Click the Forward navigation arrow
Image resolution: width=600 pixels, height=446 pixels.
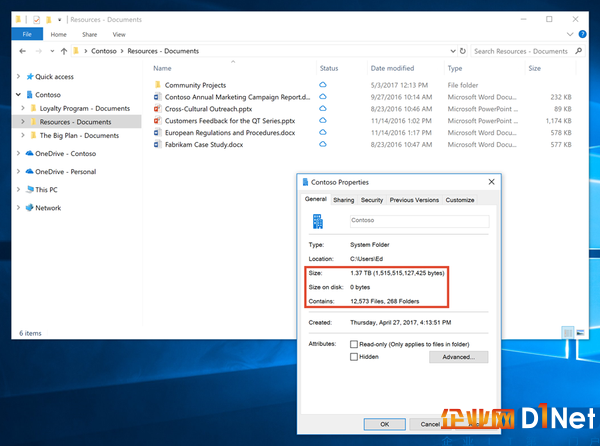[39, 51]
